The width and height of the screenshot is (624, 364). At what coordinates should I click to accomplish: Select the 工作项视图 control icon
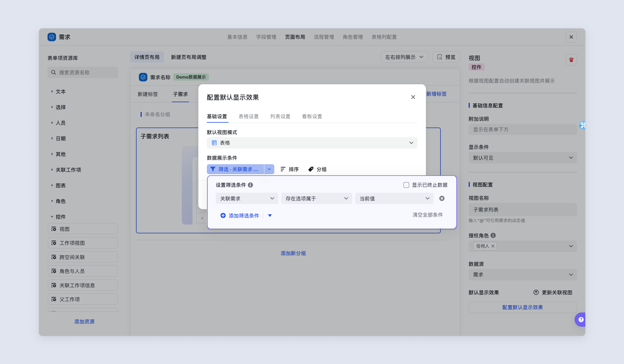pyautogui.click(x=54, y=243)
